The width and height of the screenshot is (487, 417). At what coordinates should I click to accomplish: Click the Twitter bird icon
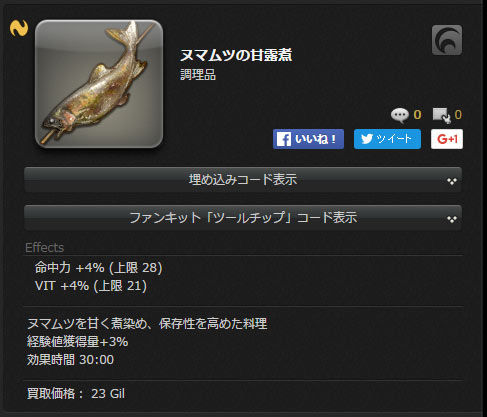point(367,139)
